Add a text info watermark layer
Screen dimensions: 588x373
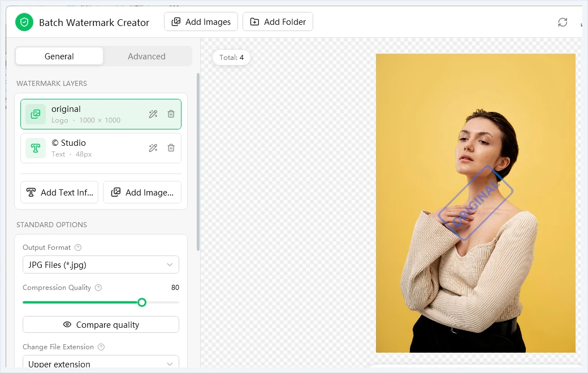tap(59, 192)
